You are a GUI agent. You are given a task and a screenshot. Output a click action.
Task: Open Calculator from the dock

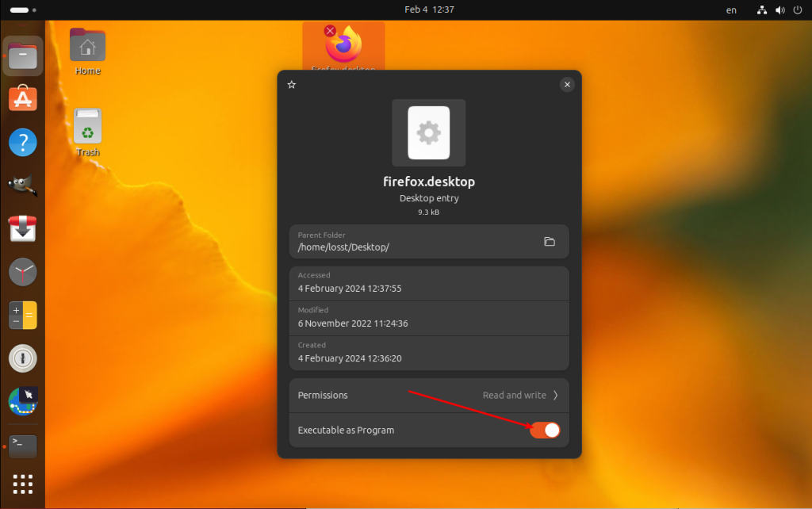point(23,316)
